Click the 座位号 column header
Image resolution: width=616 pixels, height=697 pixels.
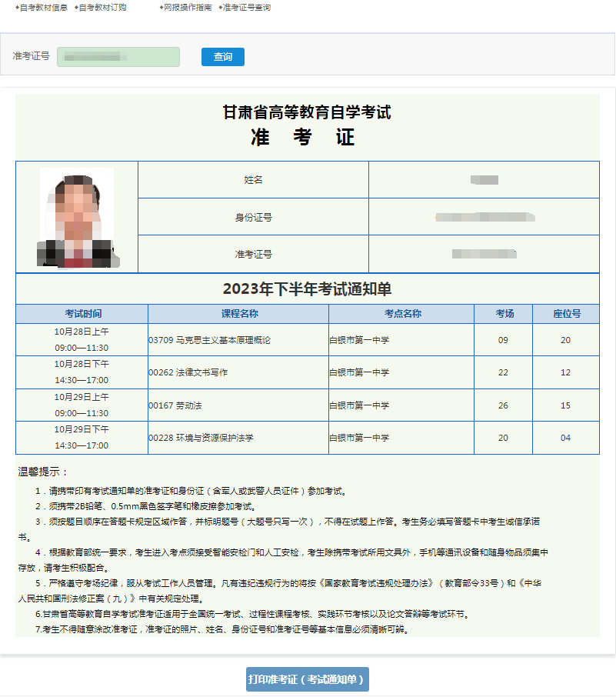coord(566,314)
